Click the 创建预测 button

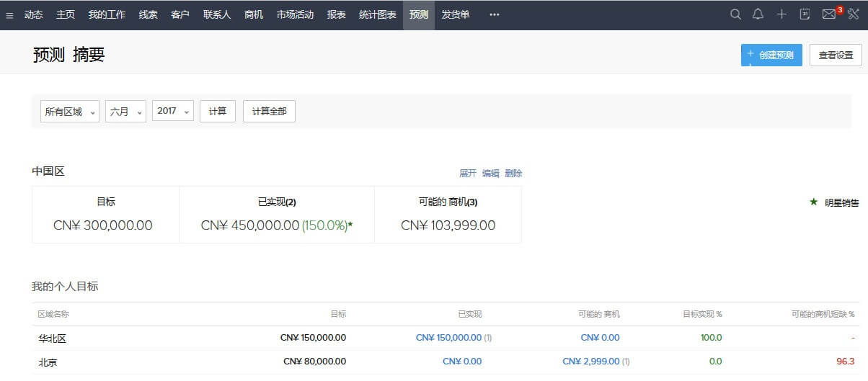[x=771, y=55]
